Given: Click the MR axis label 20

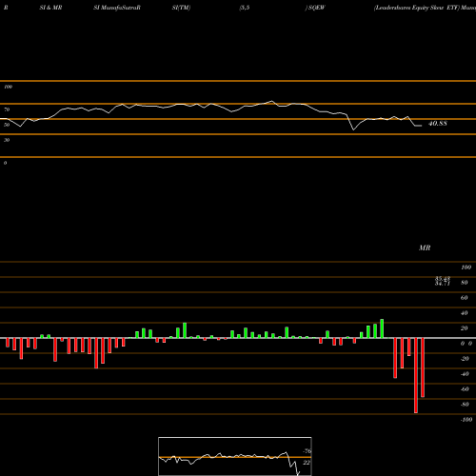Looking at the screenshot, I should pyautogui.click(x=464, y=328).
